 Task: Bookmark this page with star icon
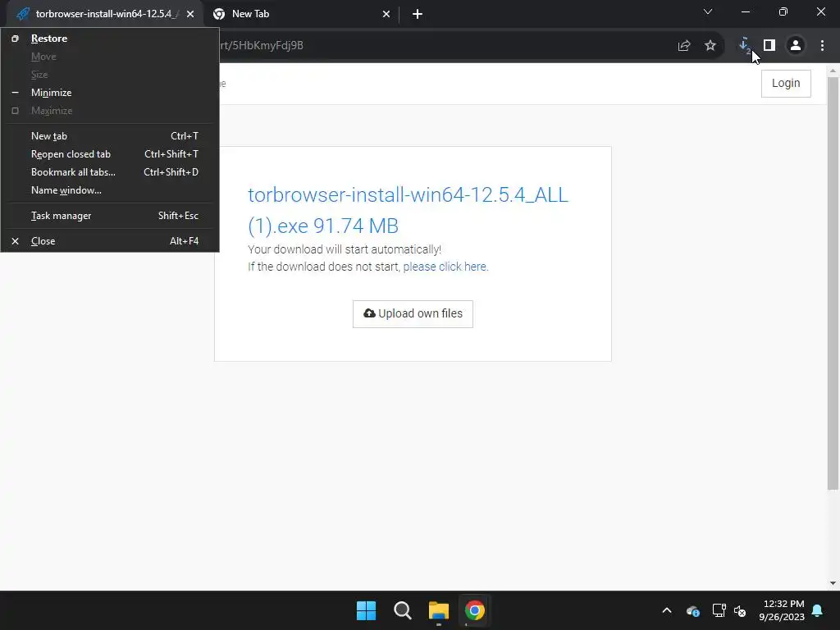click(x=710, y=46)
